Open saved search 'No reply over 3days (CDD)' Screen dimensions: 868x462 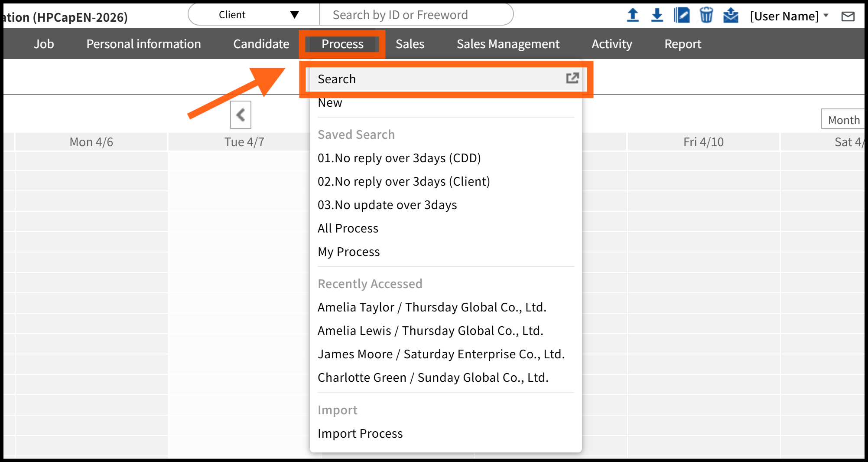[x=399, y=158]
